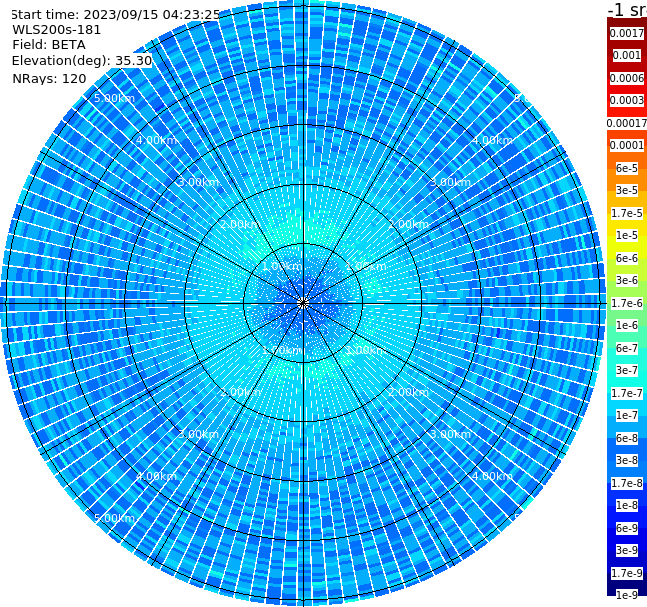Click the 1.7e-8 color bar tick
The width and height of the screenshot is (647, 607).
(x=627, y=483)
